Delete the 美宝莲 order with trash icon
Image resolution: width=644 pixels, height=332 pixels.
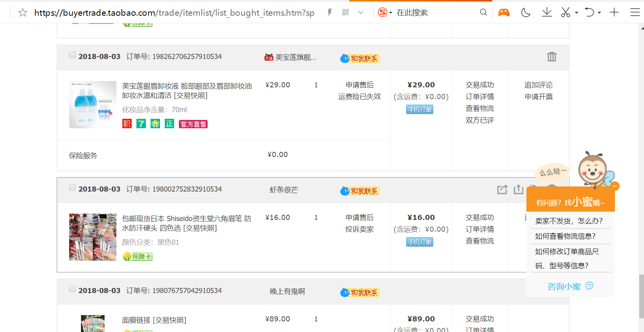tap(552, 57)
